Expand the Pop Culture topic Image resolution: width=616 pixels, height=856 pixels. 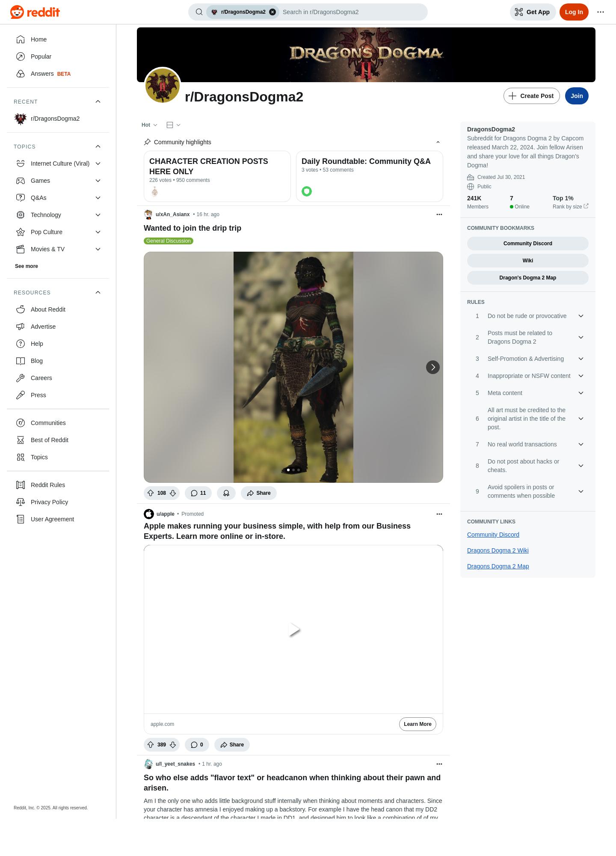98,232
